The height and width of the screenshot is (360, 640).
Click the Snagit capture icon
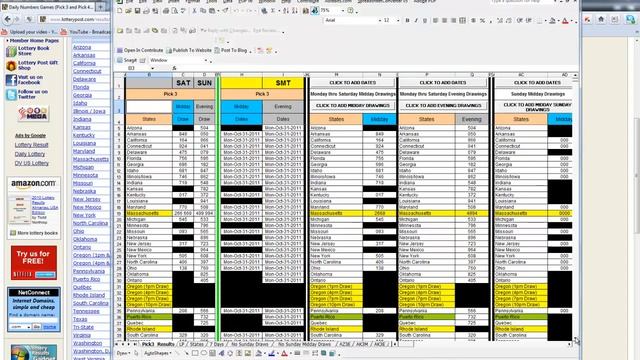point(120,60)
